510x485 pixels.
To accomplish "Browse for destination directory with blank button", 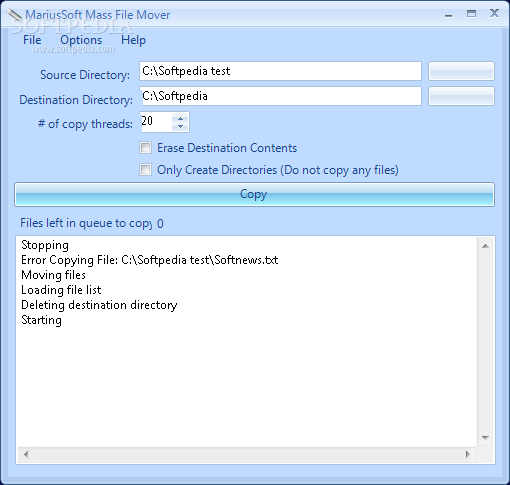I will pyautogui.click(x=461, y=96).
